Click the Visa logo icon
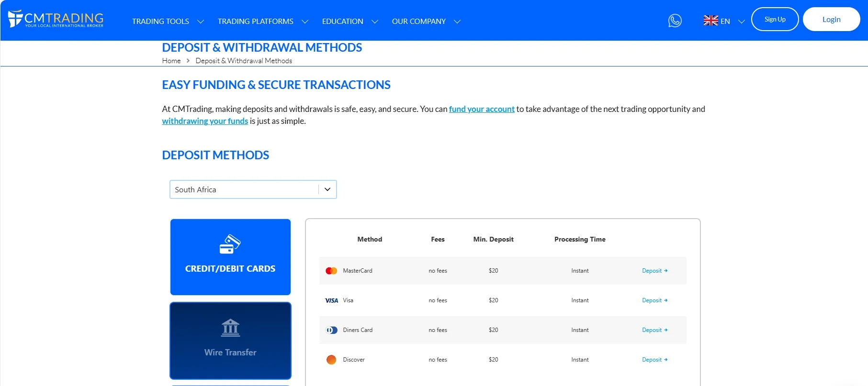This screenshot has height=386, width=868. click(331, 300)
